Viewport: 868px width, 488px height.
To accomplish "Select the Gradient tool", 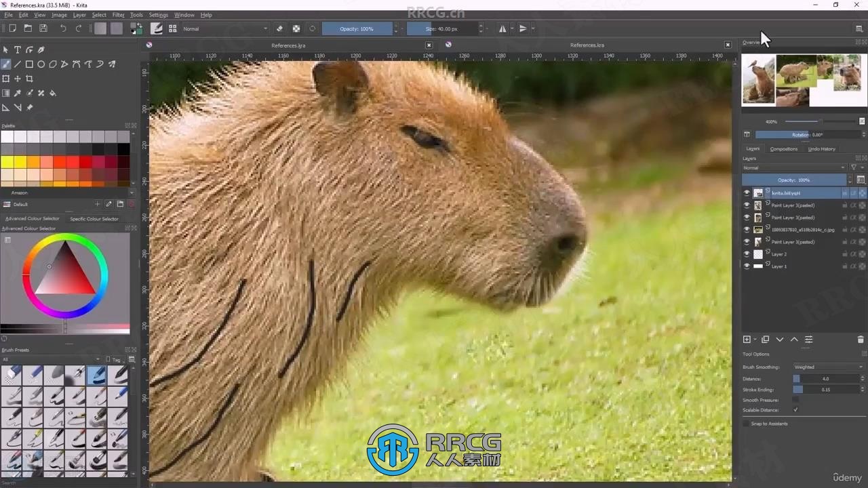I will (5, 93).
